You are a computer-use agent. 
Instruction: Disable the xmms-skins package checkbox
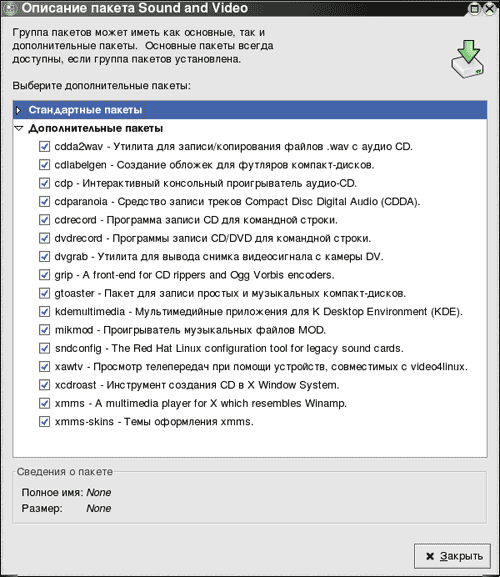45,422
